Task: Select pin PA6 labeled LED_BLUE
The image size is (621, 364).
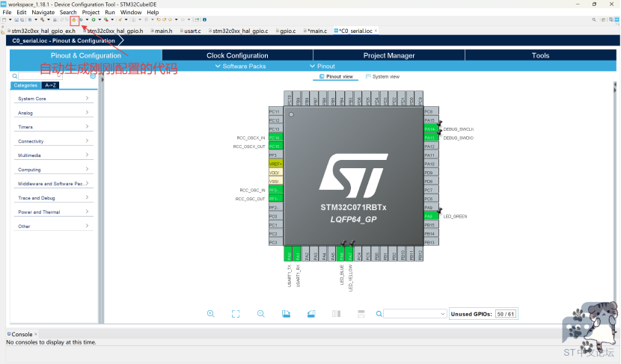Action: coord(340,254)
